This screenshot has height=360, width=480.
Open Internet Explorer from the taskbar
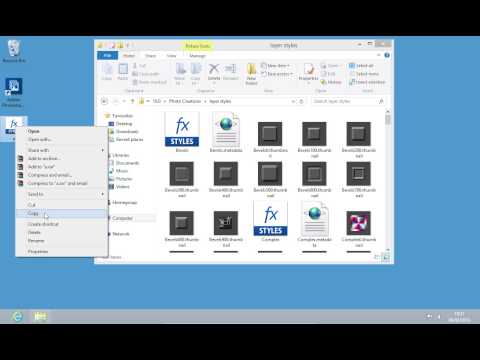point(17,316)
